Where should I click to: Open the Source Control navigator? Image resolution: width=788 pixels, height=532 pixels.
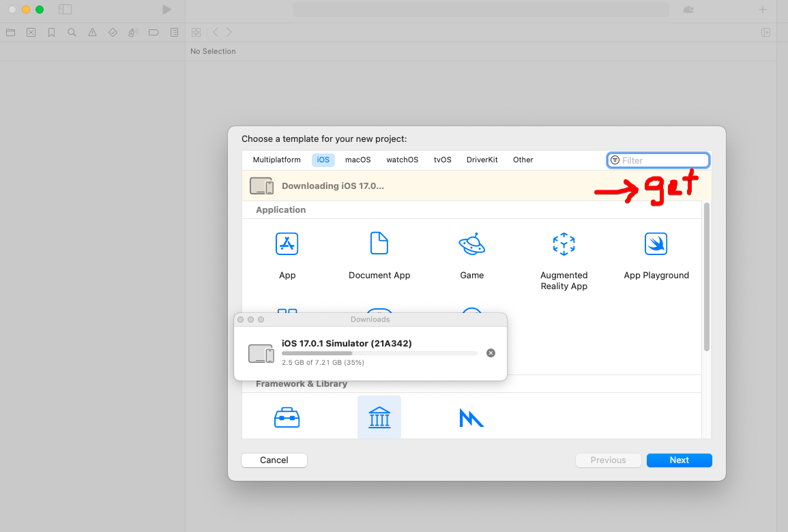(x=31, y=33)
